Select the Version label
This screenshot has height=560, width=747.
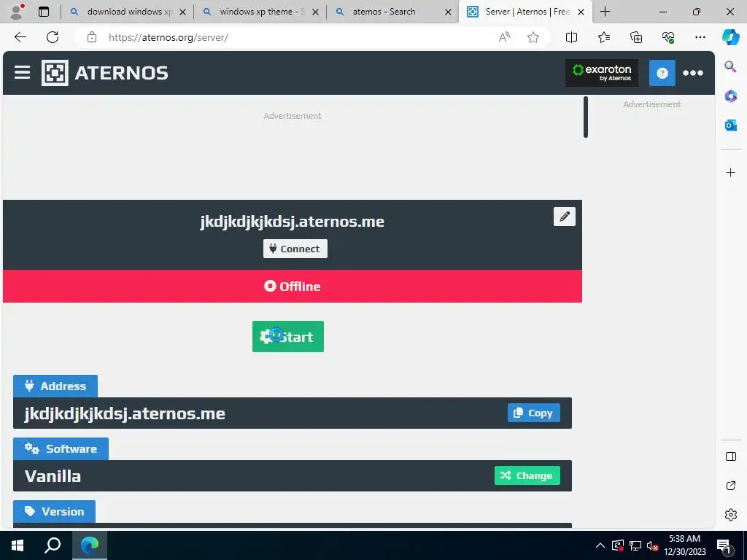(x=54, y=511)
